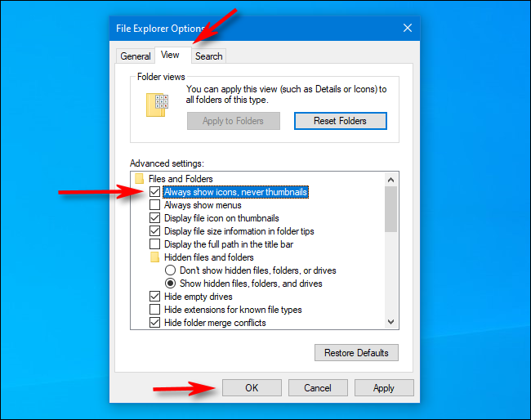The width and height of the screenshot is (531, 420).
Task: Click the Hidden files and folders folder icon
Action: click(x=155, y=257)
